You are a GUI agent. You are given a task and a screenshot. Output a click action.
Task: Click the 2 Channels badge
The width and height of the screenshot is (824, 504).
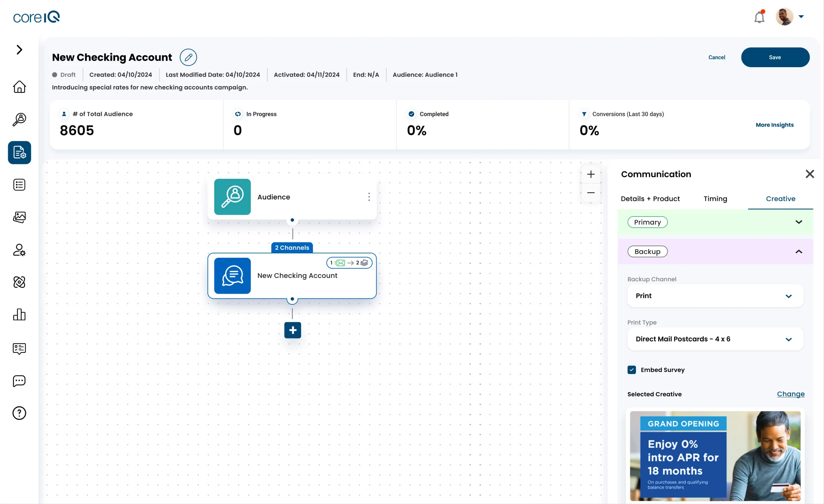[x=292, y=248]
